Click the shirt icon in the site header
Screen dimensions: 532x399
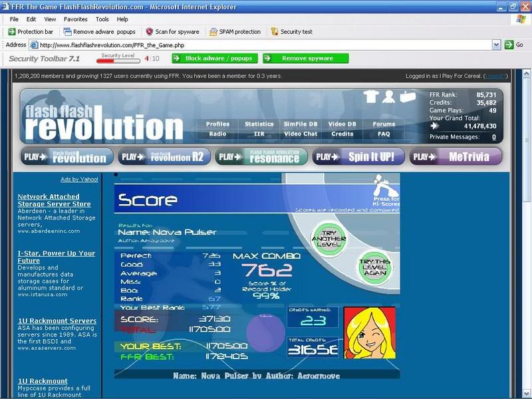[371, 97]
